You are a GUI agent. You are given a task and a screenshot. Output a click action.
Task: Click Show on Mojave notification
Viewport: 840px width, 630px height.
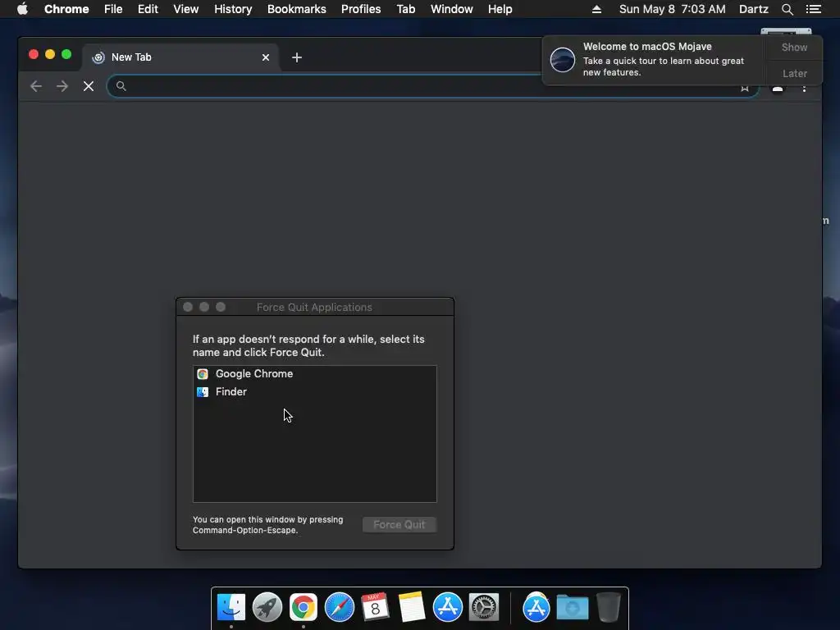(794, 47)
